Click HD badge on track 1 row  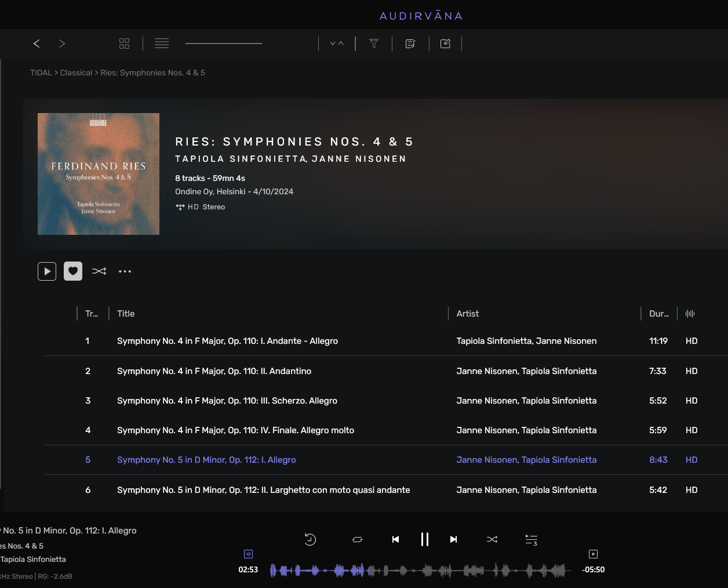[x=691, y=341]
